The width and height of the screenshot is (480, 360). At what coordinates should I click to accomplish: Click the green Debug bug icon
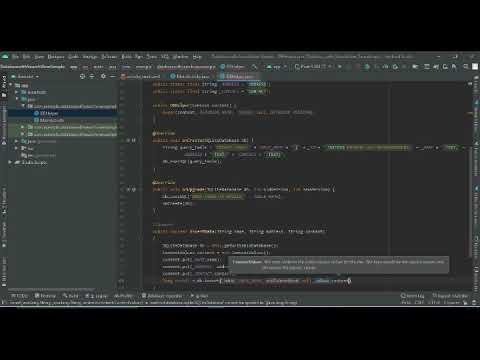[367, 67]
